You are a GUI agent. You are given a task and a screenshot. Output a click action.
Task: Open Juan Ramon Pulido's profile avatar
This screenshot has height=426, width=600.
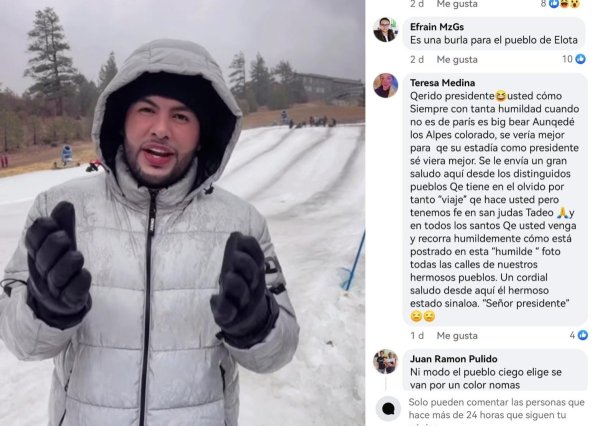tap(385, 361)
